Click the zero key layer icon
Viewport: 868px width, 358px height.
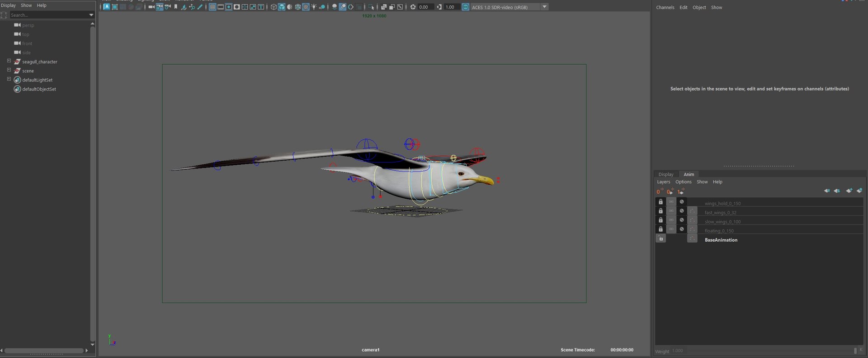pos(660,191)
